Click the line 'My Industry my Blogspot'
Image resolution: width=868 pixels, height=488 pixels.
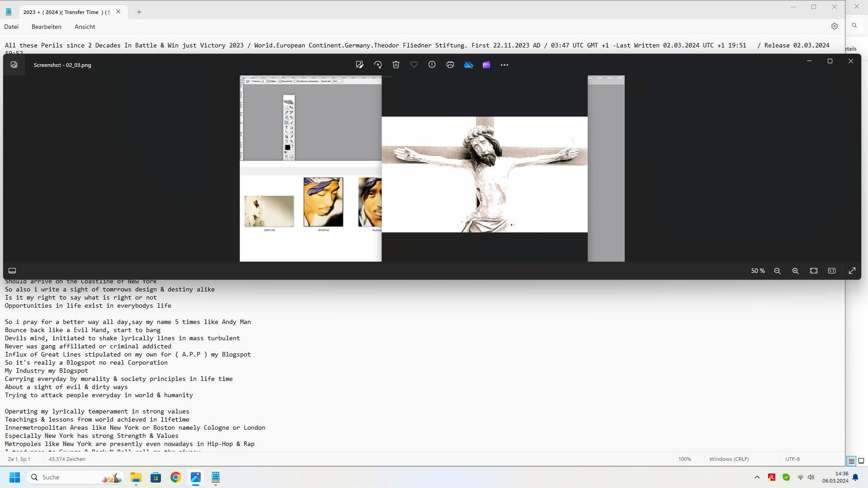[47, 371]
